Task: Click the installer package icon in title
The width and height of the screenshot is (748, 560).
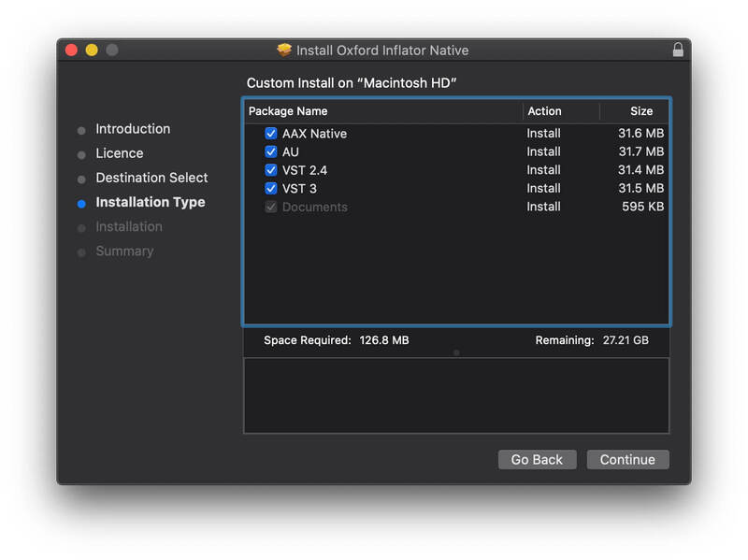Action: [285, 50]
